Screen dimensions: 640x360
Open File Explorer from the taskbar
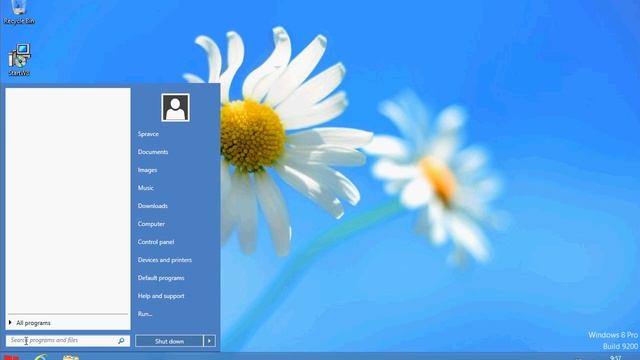(x=71, y=357)
